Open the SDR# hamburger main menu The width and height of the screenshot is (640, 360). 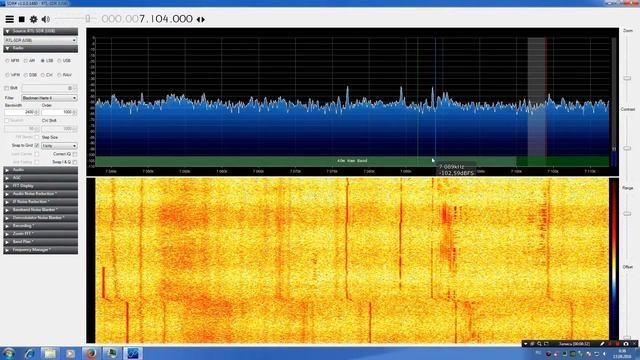[x=9, y=19]
